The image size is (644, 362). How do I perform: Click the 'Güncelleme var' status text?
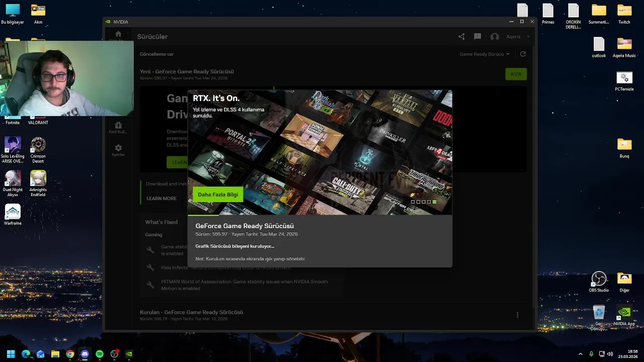[157, 54]
